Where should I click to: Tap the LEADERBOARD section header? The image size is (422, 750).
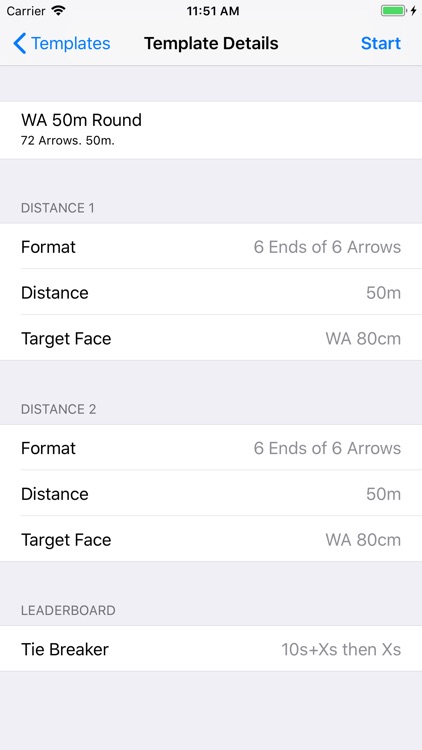pyautogui.click(x=68, y=610)
